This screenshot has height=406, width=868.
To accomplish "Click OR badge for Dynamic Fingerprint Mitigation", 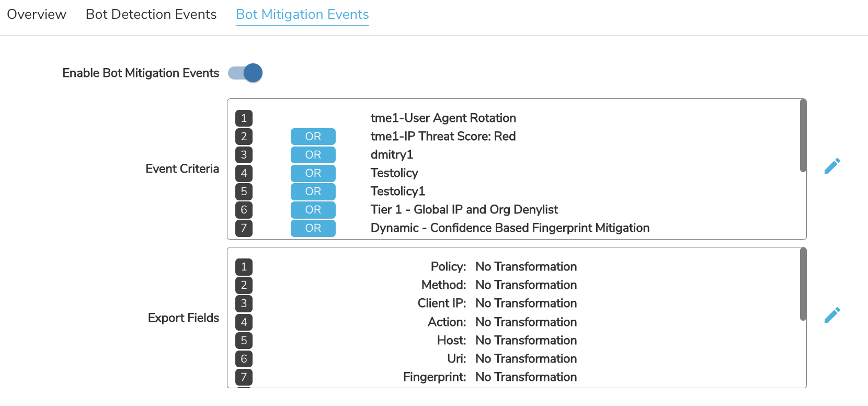I will (313, 228).
